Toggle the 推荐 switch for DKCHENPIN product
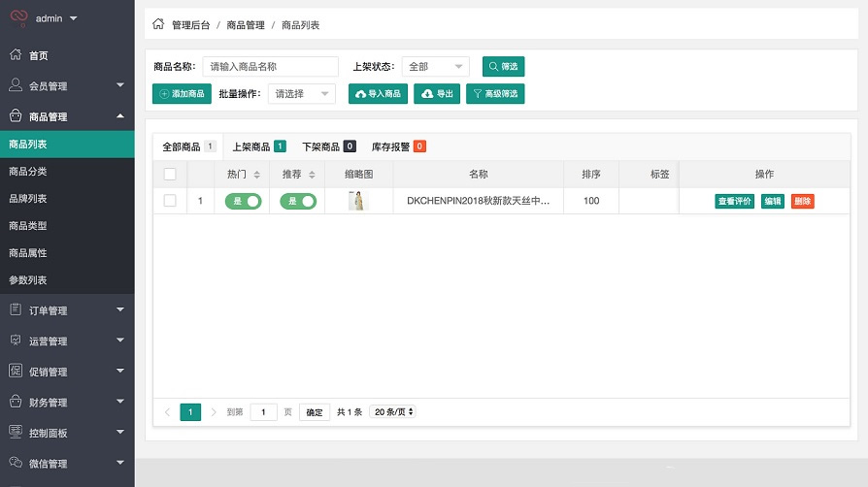This screenshot has width=868, height=487. click(x=298, y=201)
